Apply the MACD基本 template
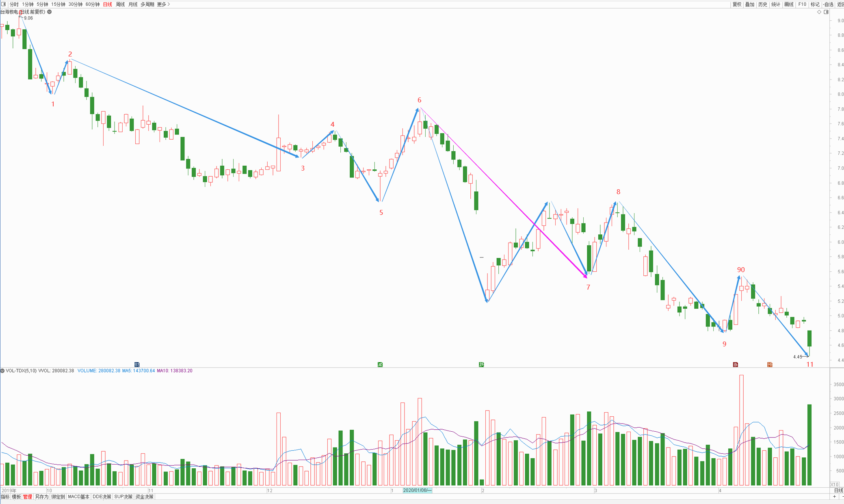Screen dimensions: 844x504 coord(78,497)
